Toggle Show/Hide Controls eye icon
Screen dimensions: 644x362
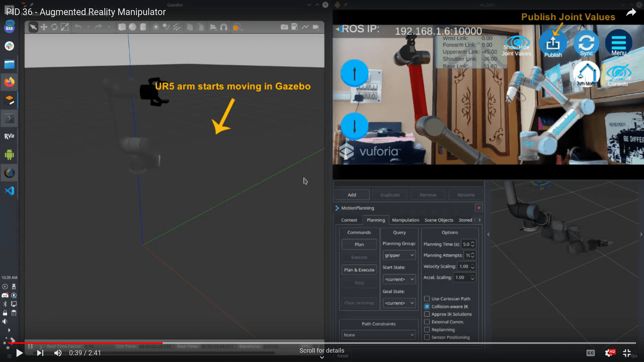click(618, 74)
